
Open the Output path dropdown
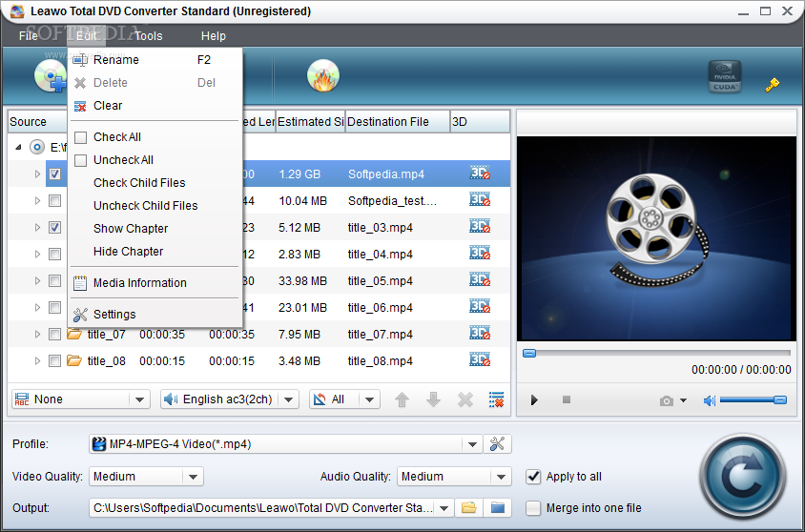tap(444, 508)
